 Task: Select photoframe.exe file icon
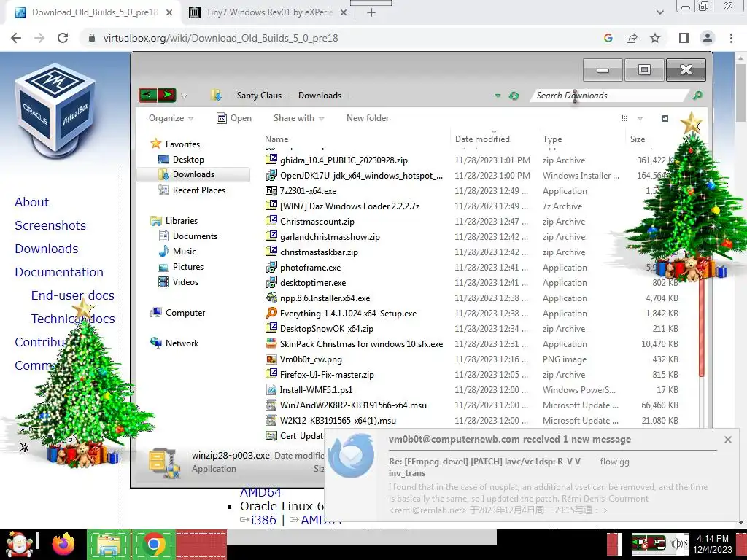tap(271, 267)
